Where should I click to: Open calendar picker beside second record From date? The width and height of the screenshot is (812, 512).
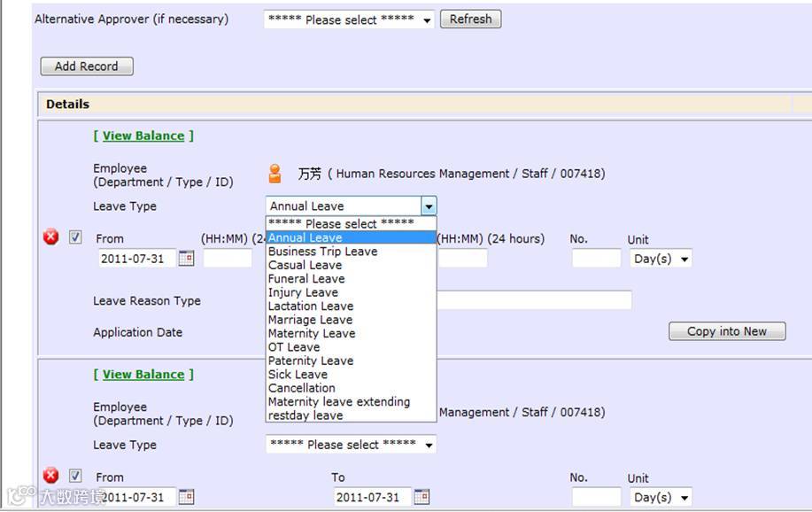coord(187,497)
